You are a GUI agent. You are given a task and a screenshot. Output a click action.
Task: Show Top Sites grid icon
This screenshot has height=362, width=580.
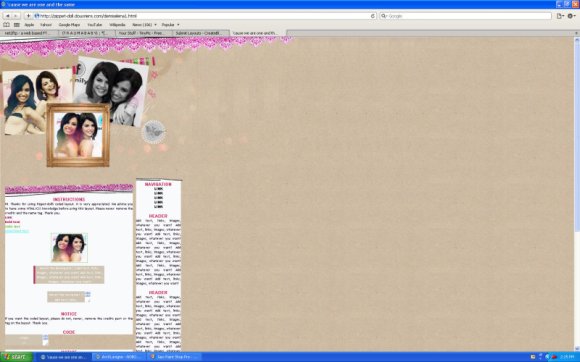click(17, 25)
